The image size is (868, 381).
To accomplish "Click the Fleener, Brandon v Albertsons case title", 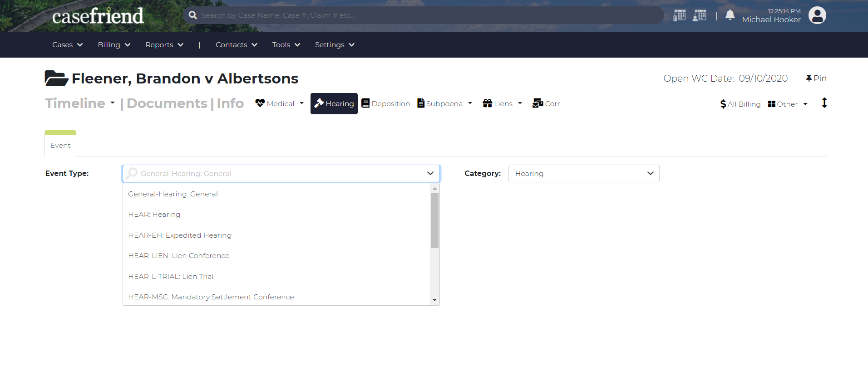I will [185, 78].
